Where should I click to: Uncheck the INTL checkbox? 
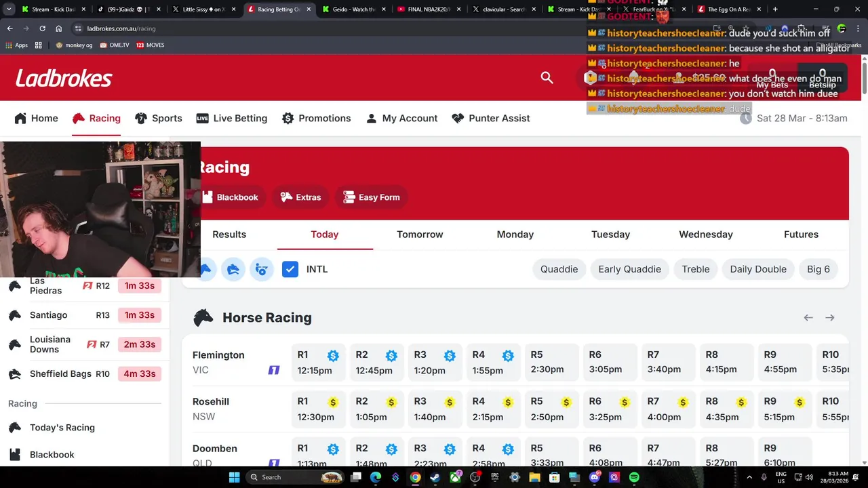290,269
